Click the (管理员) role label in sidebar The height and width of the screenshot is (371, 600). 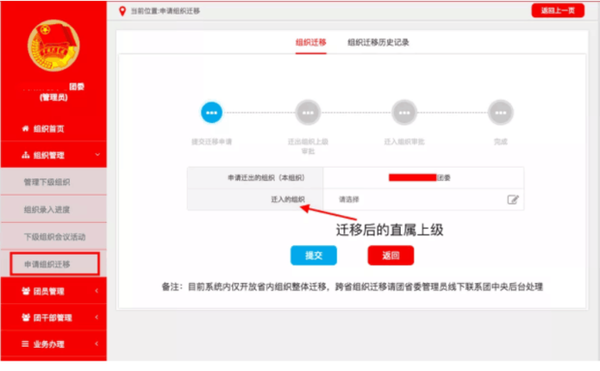54,98
